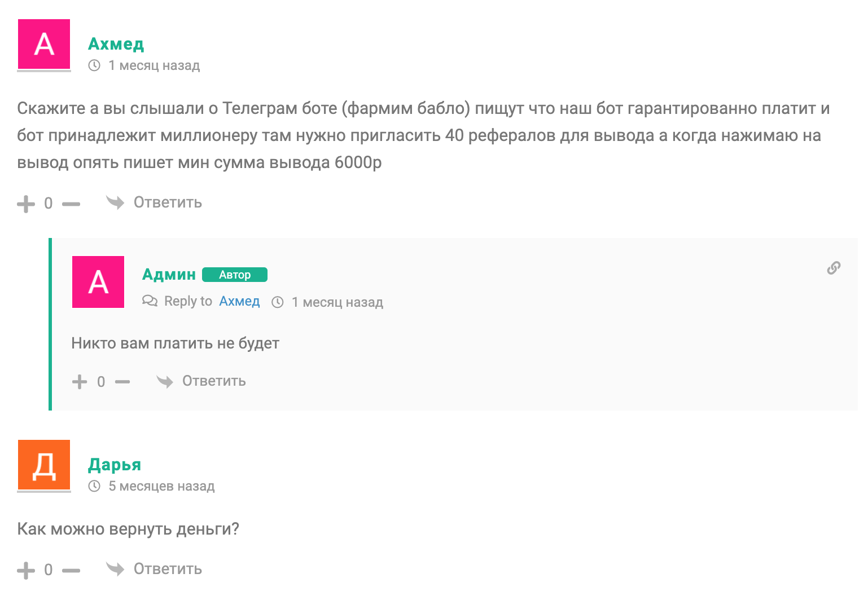
Task: Click the reply arrow icon under Админ's reply
Action: pyautogui.click(x=165, y=381)
